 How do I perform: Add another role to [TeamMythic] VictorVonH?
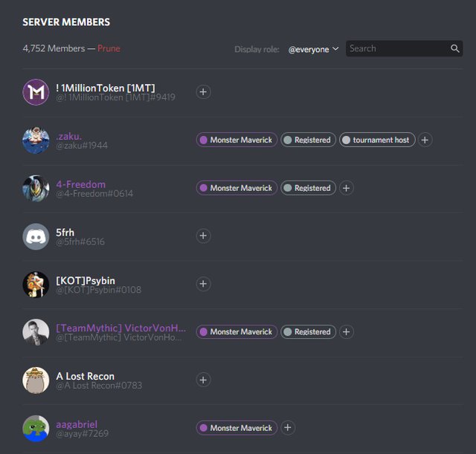point(346,332)
